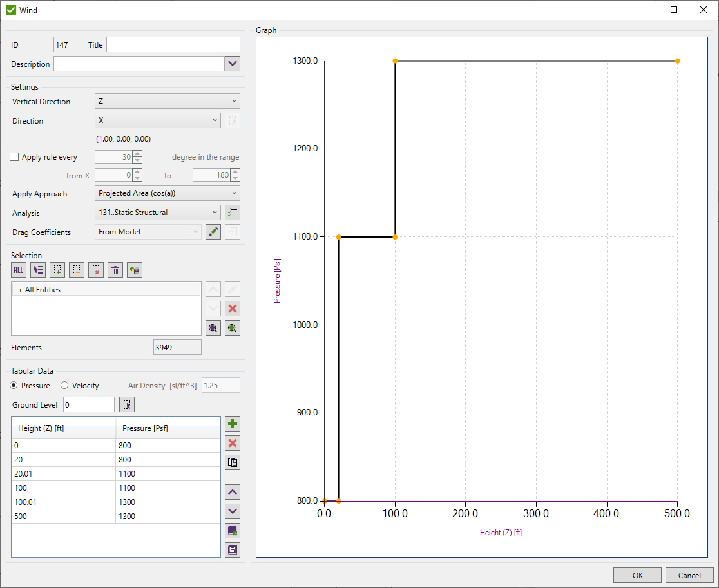Select the Pressure radio button
719x588 pixels.
point(14,385)
